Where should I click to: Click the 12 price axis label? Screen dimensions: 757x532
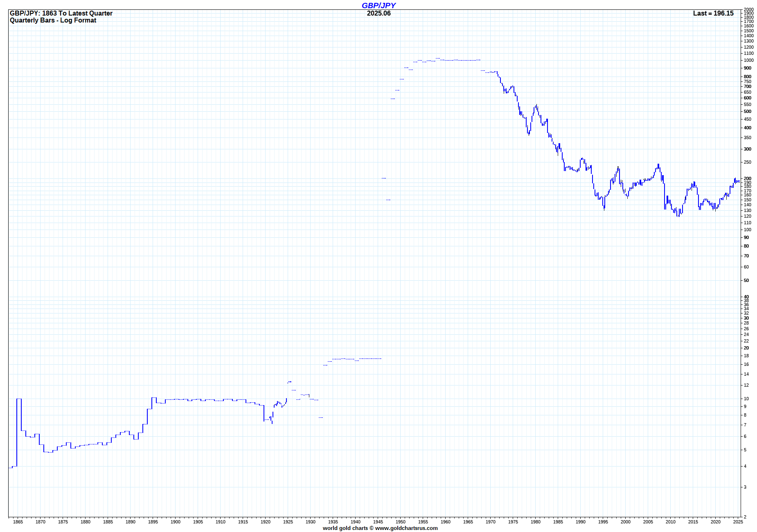[746, 385]
